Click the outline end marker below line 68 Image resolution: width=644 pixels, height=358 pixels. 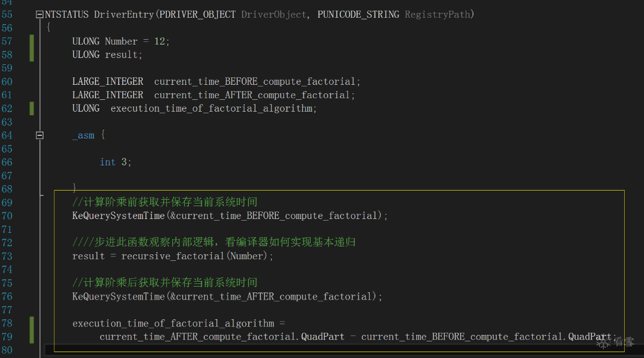point(42,196)
